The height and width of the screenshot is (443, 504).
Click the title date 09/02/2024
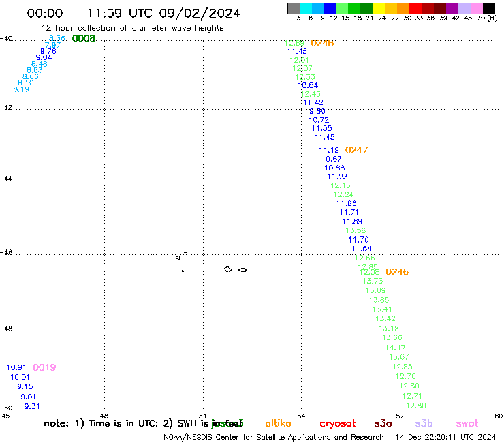tap(200, 14)
